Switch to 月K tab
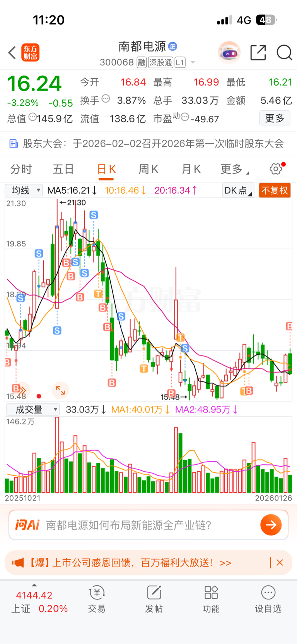The width and height of the screenshot is (297, 644). click(x=191, y=169)
